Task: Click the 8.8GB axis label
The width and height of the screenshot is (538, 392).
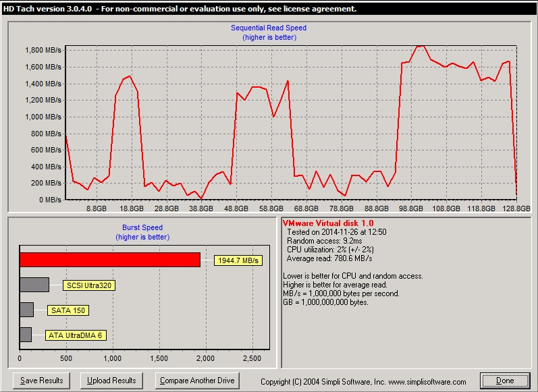Action: 97,208
